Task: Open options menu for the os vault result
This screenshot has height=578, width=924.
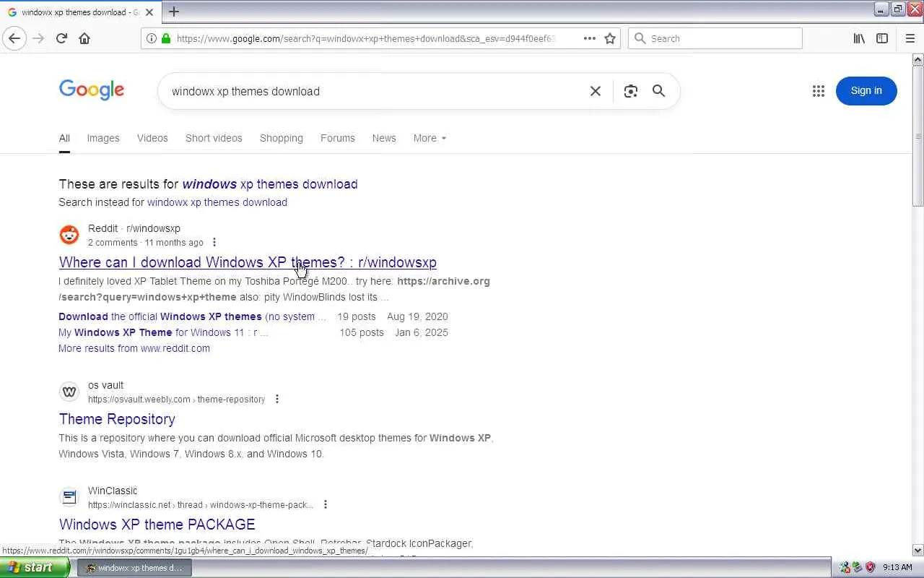Action: (x=277, y=399)
